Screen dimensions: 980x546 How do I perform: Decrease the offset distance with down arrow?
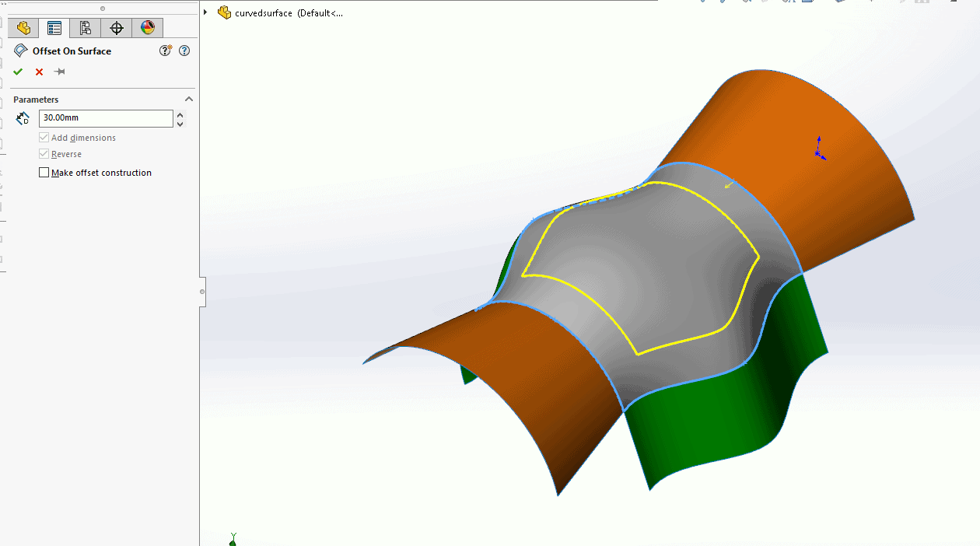[180, 124]
